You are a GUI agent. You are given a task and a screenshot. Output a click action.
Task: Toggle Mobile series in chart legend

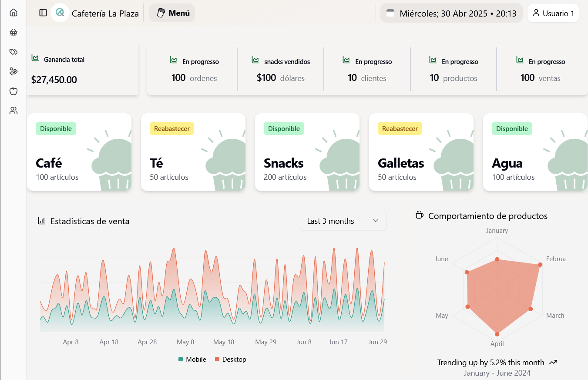(x=192, y=360)
